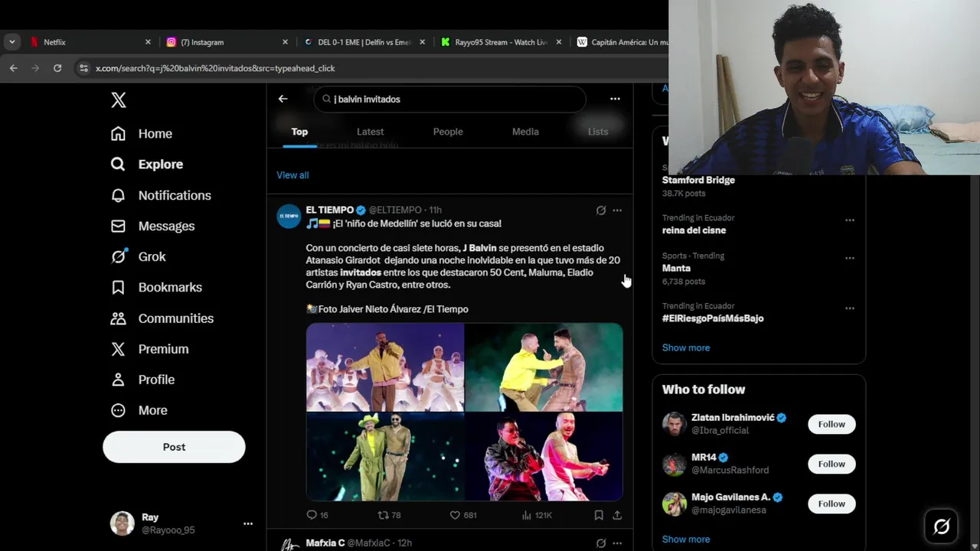Open options for 'reina del cisne' trend
The image size is (980, 551).
pos(850,220)
